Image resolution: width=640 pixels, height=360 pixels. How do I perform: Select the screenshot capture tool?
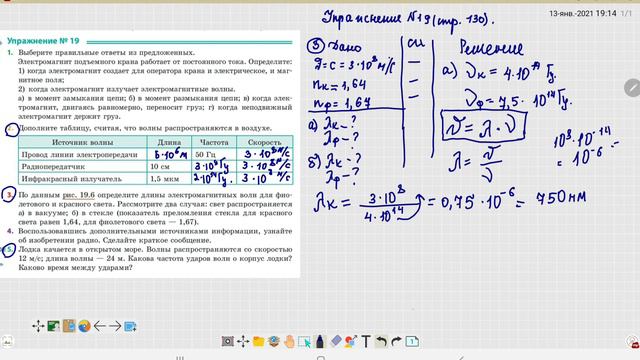pyautogui.click(x=228, y=341)
